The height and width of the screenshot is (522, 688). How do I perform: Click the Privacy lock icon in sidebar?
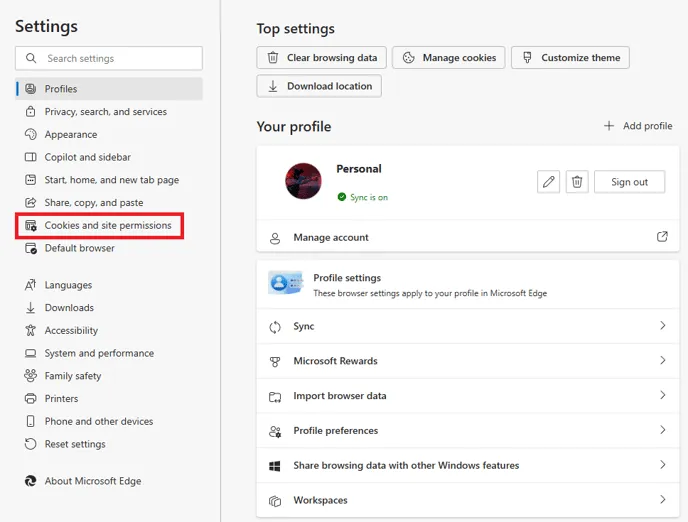pos(30,111)
